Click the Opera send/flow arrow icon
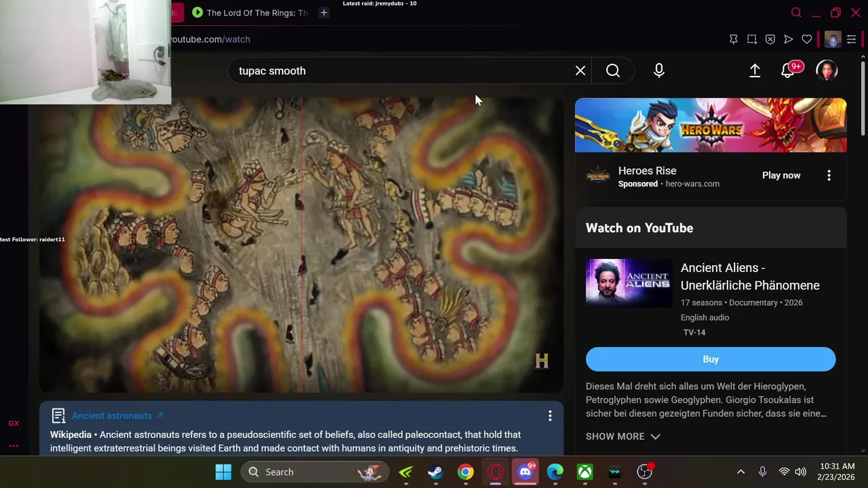Image resolution: width=868 pixels, height=488 pixels. click(789, 39)
